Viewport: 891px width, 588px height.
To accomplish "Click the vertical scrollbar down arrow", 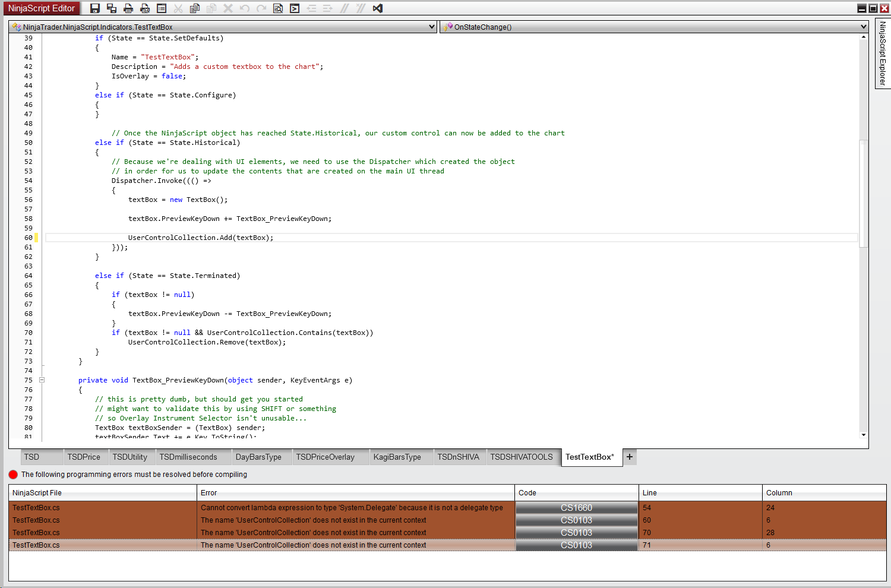I will pyautogui.click(x=864, y=435).
